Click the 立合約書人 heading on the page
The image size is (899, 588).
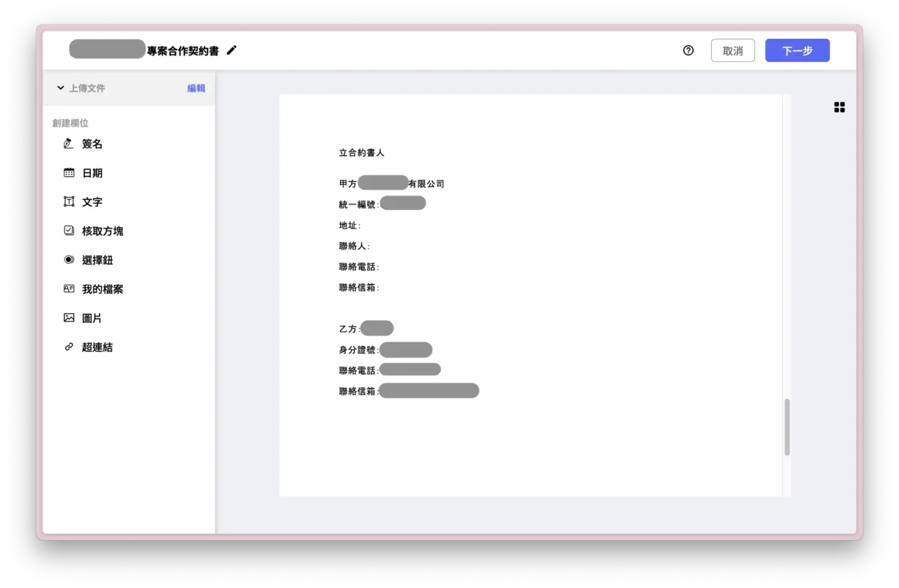[x=361, y=153]
